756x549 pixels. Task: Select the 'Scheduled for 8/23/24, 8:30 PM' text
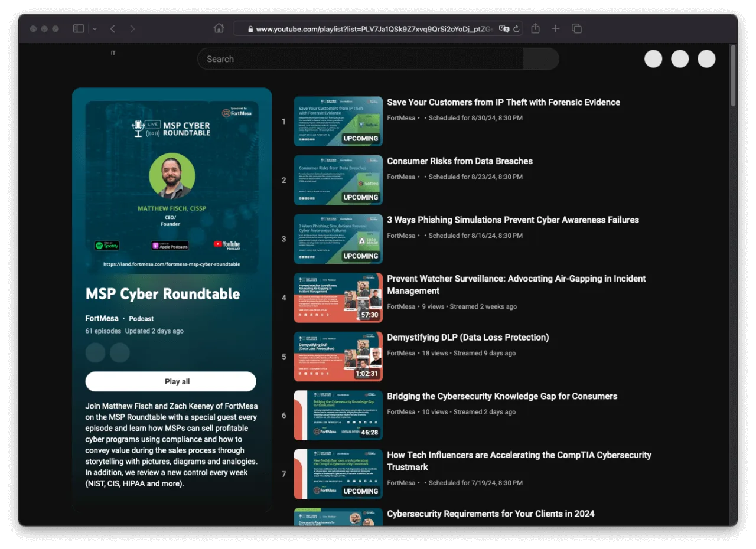click(475, 177)
